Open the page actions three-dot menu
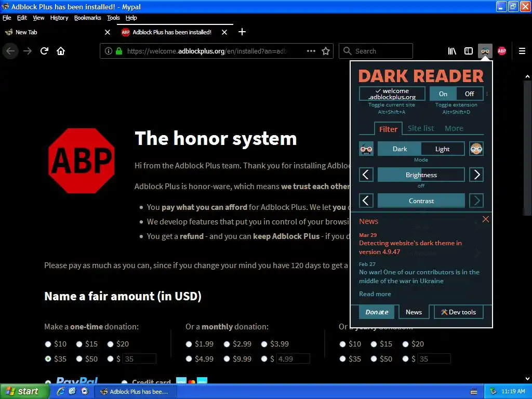 tap(311, 51)
